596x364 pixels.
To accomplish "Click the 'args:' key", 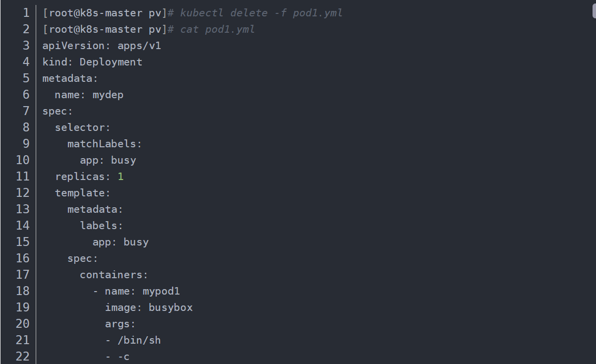I will point(120,324).
